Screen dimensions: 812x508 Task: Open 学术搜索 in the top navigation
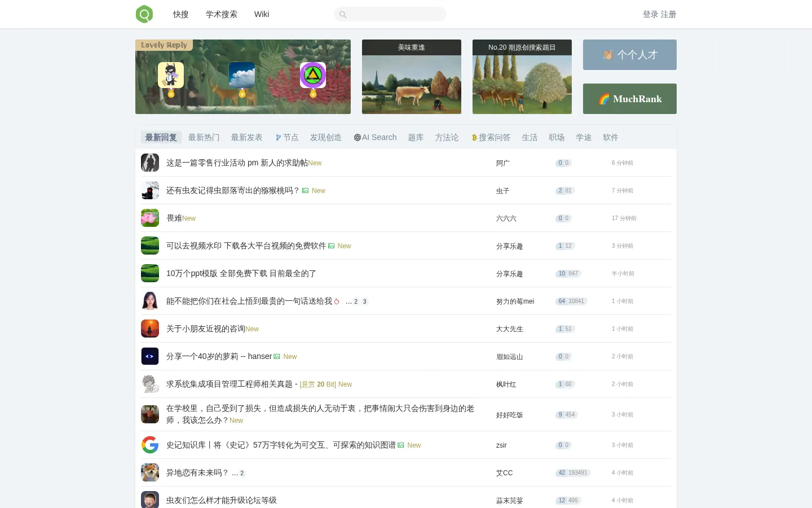click(x=222, y=14)
